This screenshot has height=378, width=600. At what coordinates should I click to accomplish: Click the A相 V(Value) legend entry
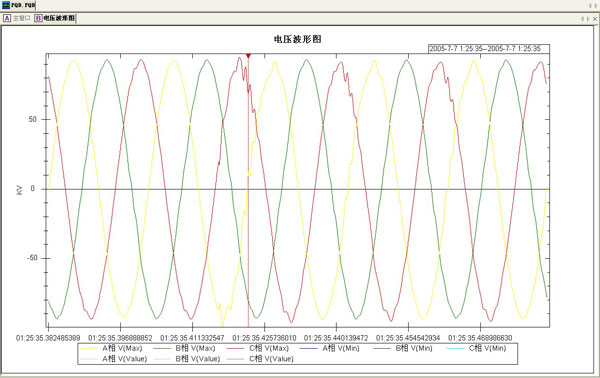[x=114, y=359]
